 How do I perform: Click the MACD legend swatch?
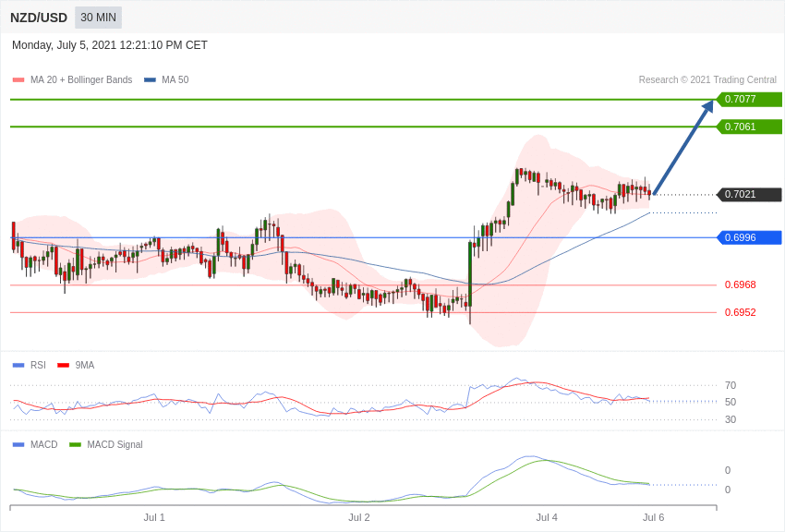18,444
